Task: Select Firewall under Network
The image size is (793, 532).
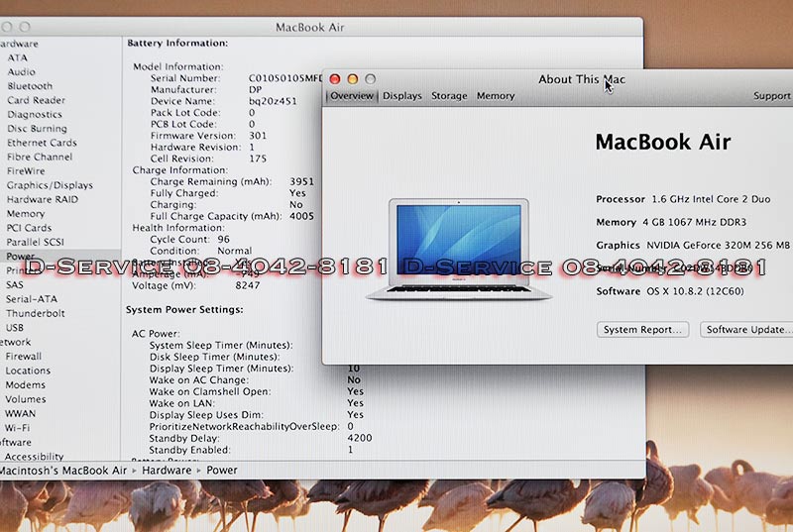Action: (x=23, y=357)
